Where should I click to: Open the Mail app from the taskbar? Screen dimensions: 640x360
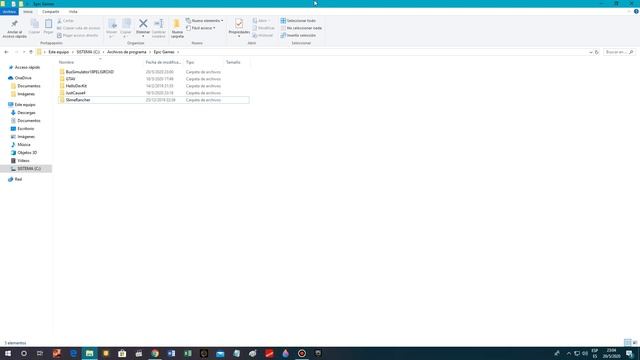(x=220, y=353)
